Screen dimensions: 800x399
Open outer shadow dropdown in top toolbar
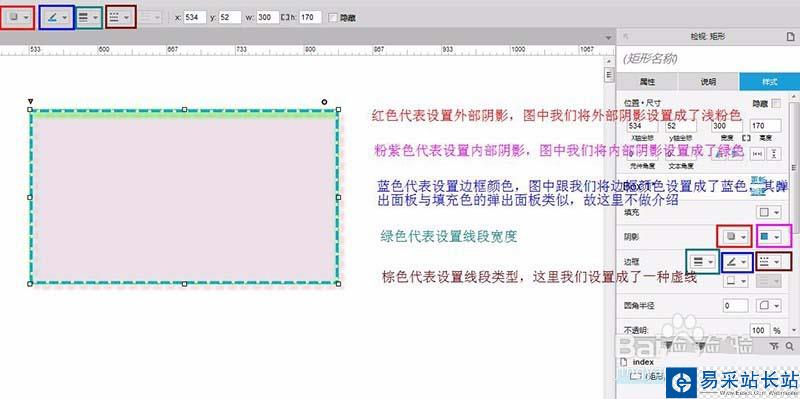[x=18, y=17]
